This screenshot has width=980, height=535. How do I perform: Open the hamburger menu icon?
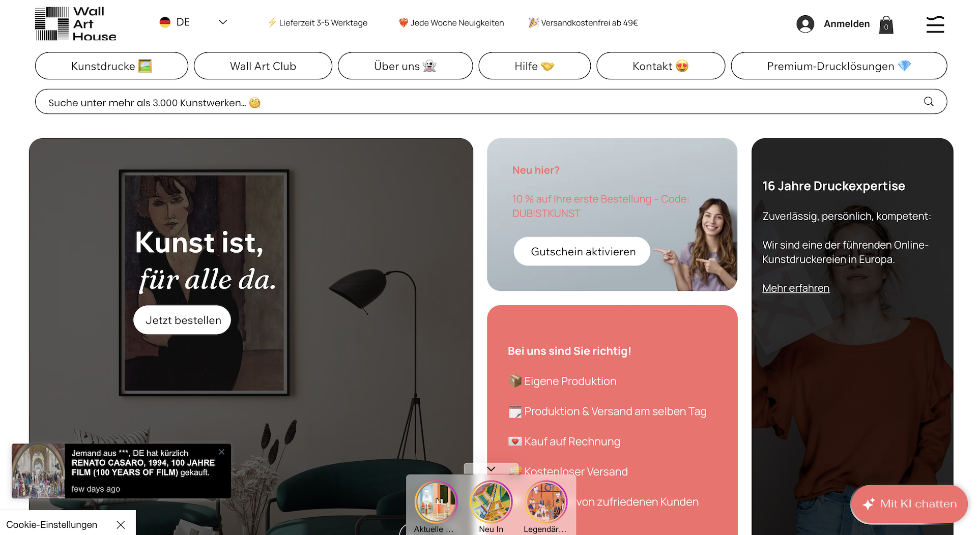coord(935,24)
